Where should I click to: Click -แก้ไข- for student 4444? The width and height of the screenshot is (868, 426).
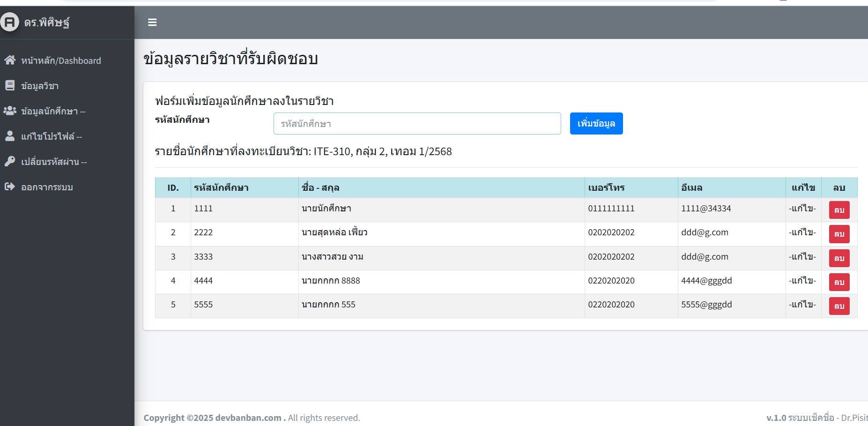pyautogui.click(x=802, y=281)
